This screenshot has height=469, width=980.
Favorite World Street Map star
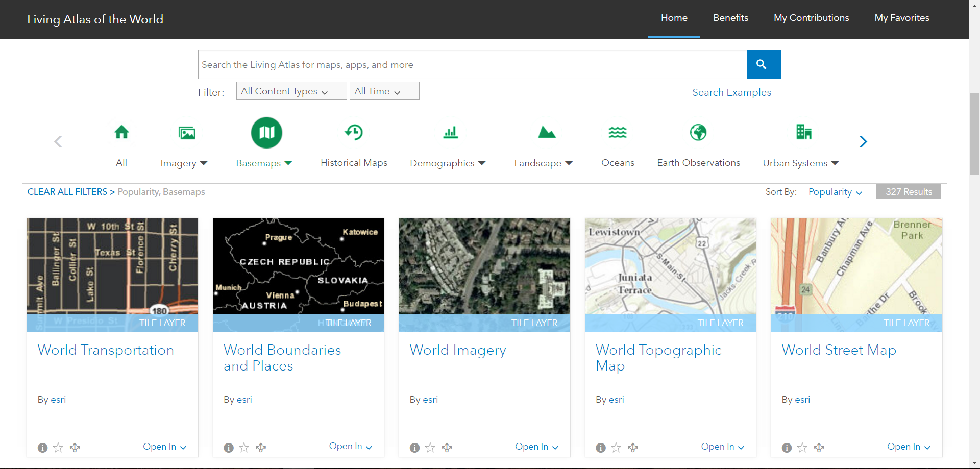point(802,448)
